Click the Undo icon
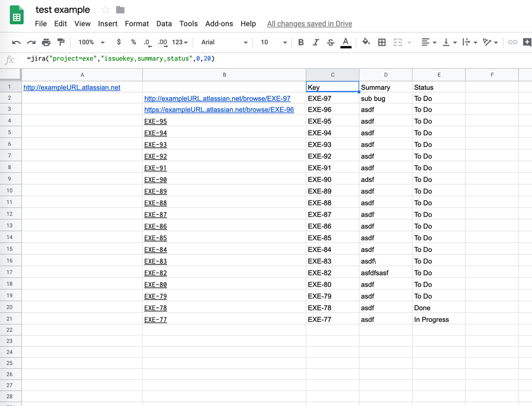 (x=17, y=42)
